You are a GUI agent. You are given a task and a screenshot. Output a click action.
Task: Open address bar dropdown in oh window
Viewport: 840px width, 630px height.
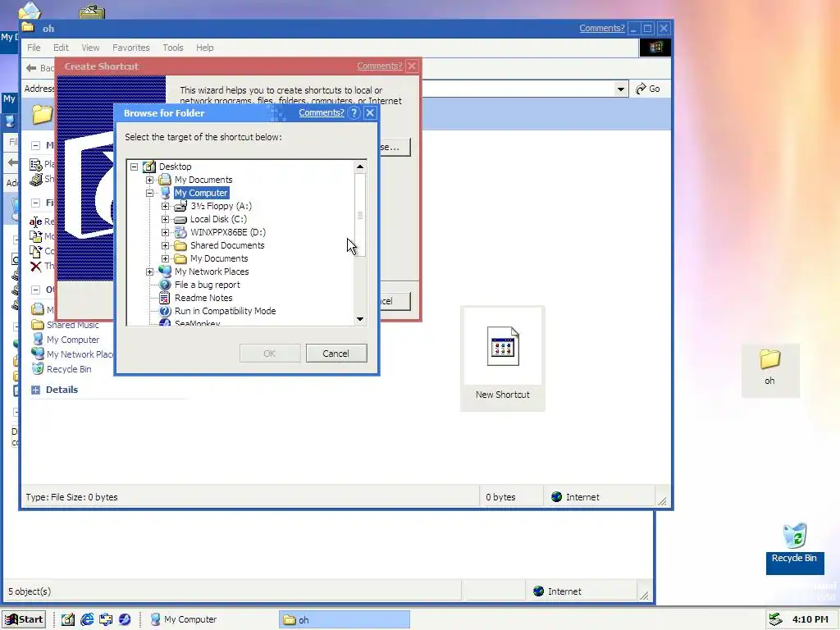pos(620,89)
